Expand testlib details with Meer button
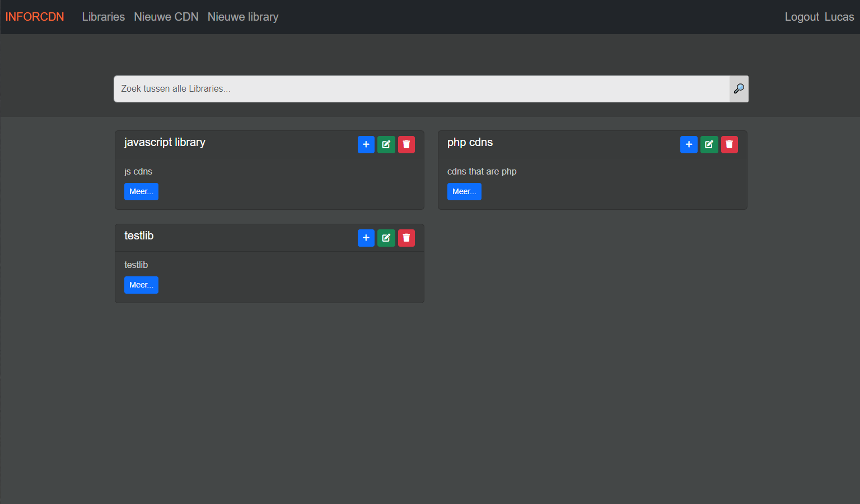Image resolution: width=860 pixels, height=504 pixels. click(x=141, y=285)
